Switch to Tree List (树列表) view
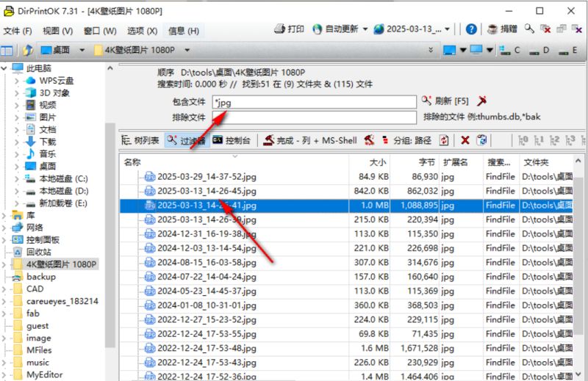The image size is (588, 381). point(140,140)
